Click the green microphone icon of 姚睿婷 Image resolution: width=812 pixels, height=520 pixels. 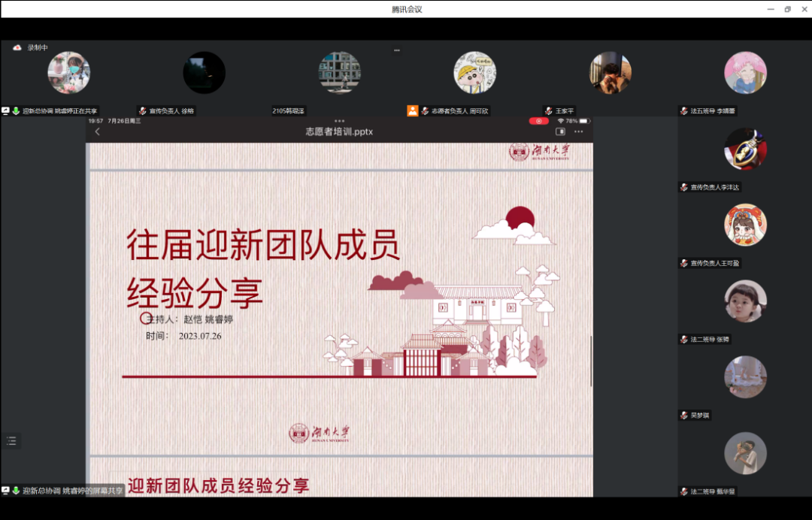[16, 111]
